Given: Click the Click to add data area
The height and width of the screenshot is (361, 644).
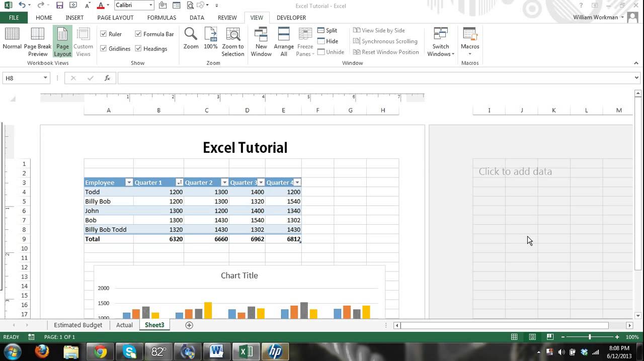Looking at the screenshot, I should click(515, 171).
